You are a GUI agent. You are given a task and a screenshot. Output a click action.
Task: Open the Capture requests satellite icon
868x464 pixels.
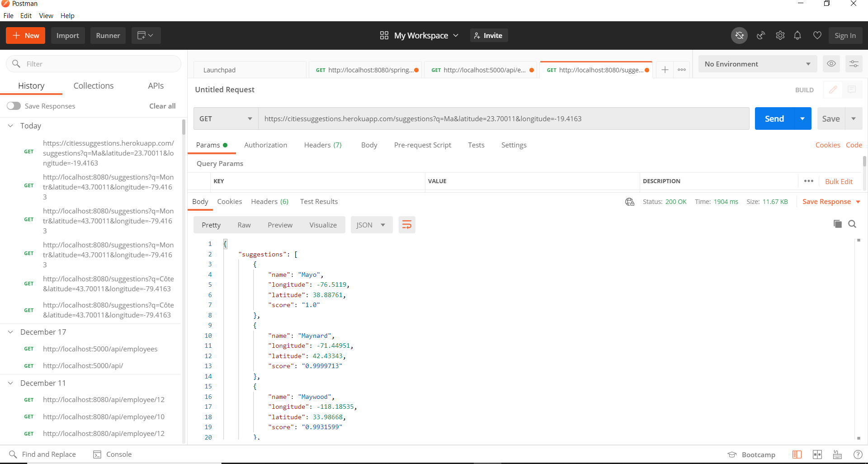click(x=761, y=35)
